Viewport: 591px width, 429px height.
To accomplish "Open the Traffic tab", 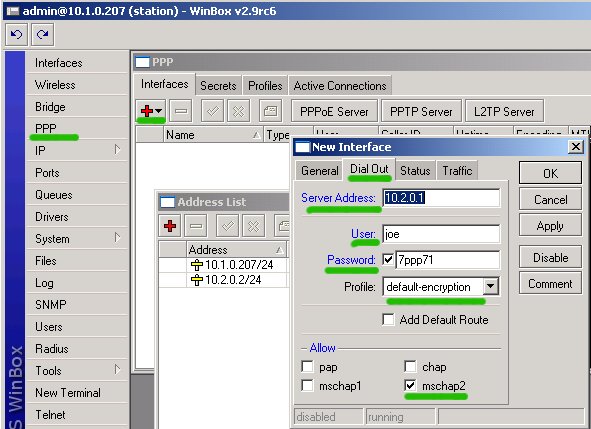I will click(x=457, y=171).
